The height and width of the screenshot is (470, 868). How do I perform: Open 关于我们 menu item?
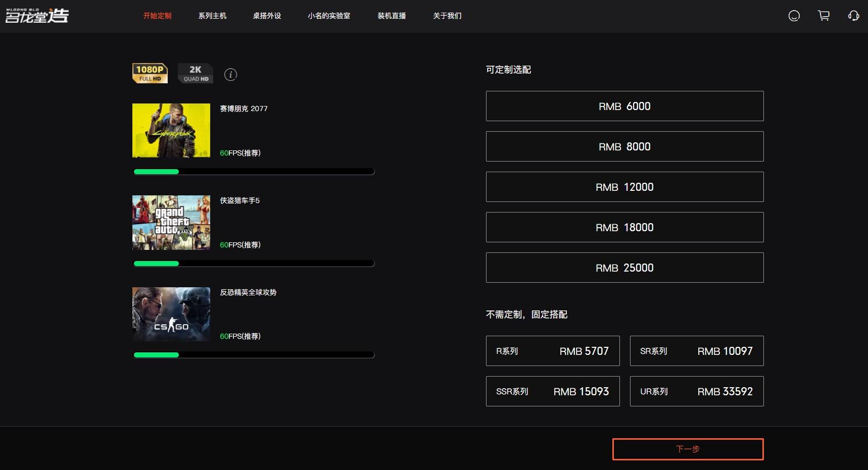pos(447,16)
